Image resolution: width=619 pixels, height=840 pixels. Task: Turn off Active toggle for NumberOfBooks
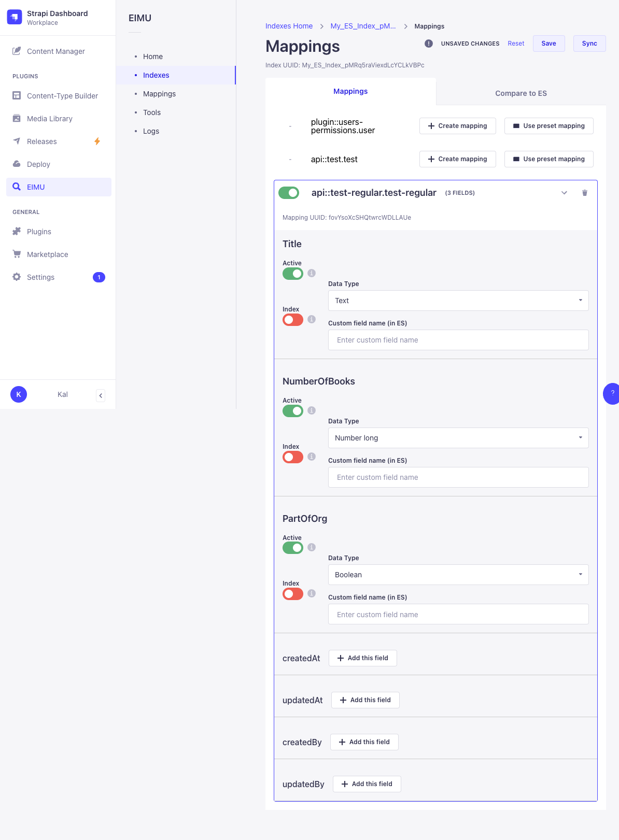tap(293, 411)
